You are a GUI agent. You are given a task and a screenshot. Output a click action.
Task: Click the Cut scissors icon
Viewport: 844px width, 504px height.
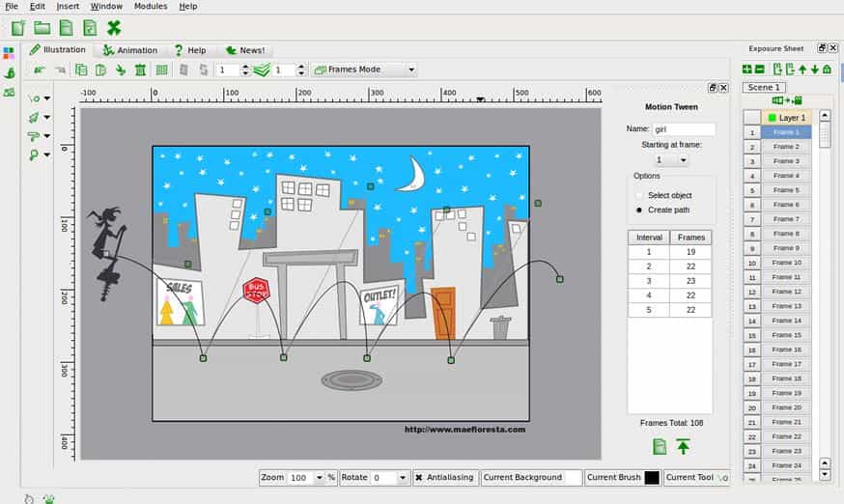coord(121,70)
